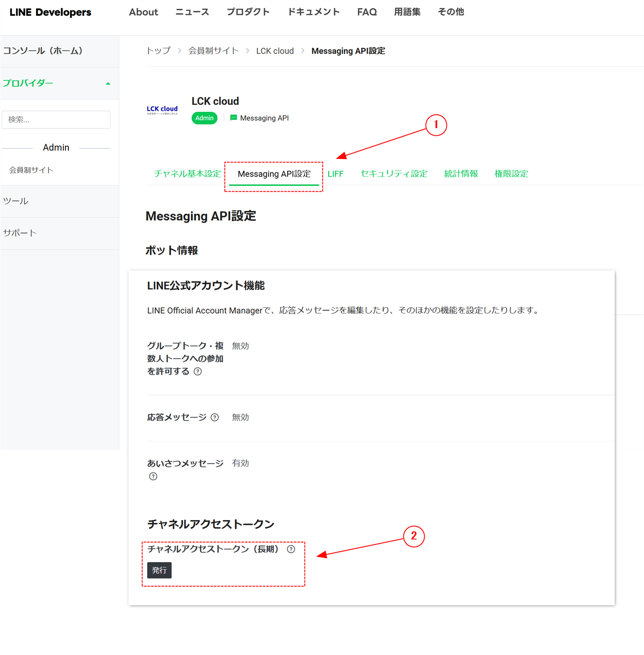Collapse the プロバイダー section arrow

108,83
